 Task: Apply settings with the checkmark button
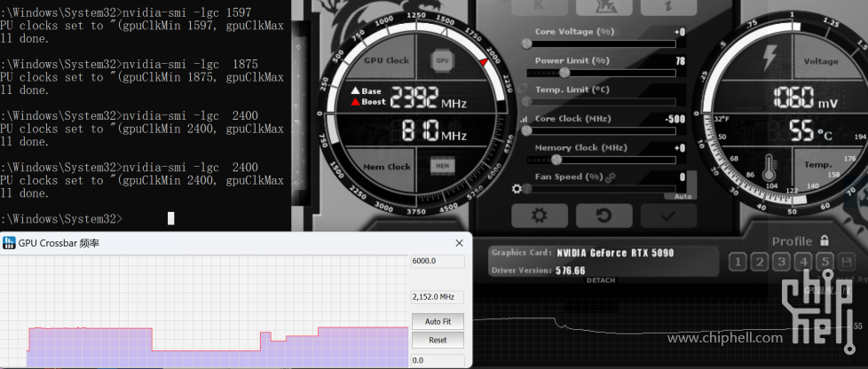(x=668, y=216)
